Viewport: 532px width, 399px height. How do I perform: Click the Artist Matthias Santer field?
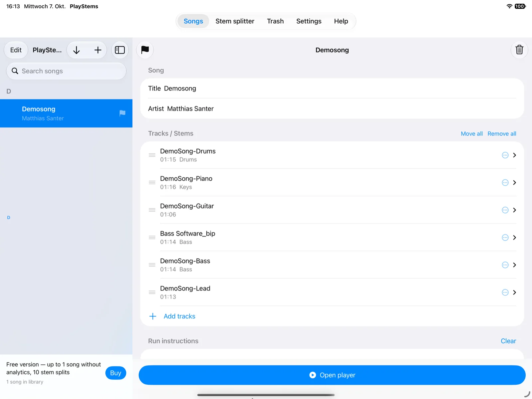coord(332,109)
